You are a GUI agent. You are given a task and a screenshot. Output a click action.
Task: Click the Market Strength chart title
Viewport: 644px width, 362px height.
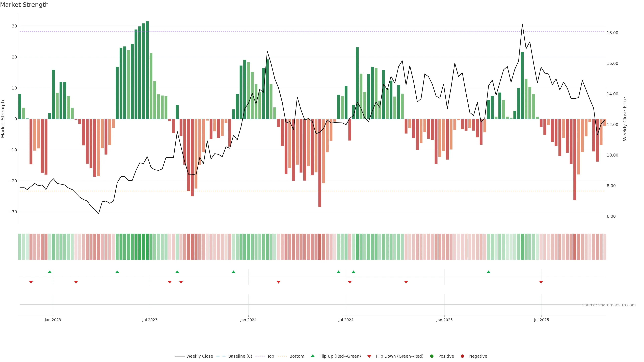pos(24,5)
